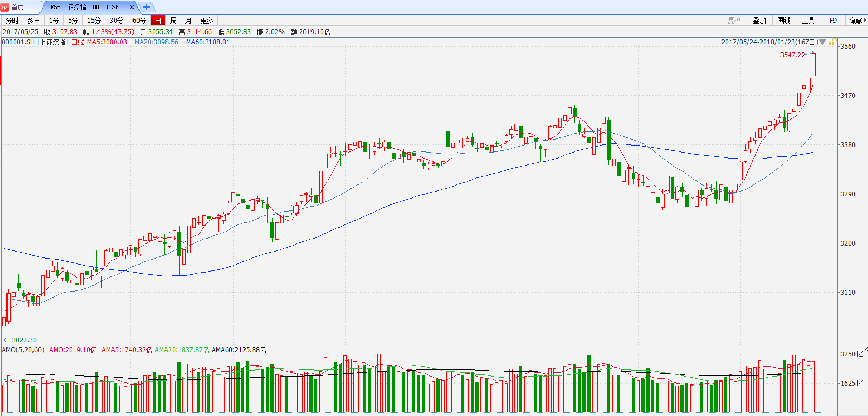Select the 5分 period
868x416 pixels.
73,21
